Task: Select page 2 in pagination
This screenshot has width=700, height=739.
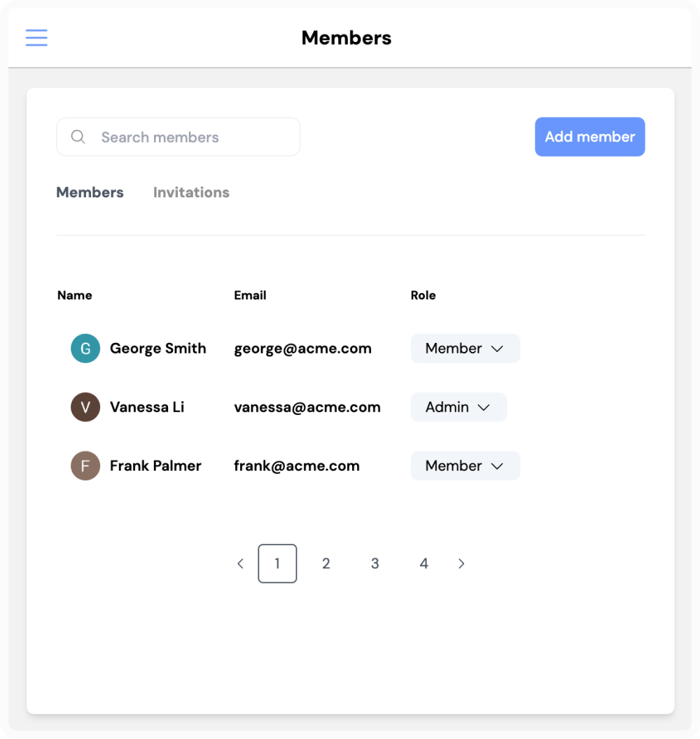Action: [x=326, y=564]
